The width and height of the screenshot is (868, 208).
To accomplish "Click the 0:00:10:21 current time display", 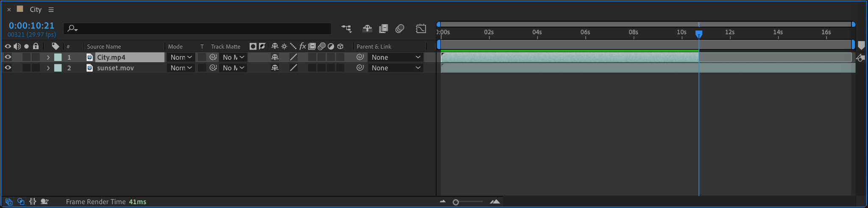I will point(31,26).
